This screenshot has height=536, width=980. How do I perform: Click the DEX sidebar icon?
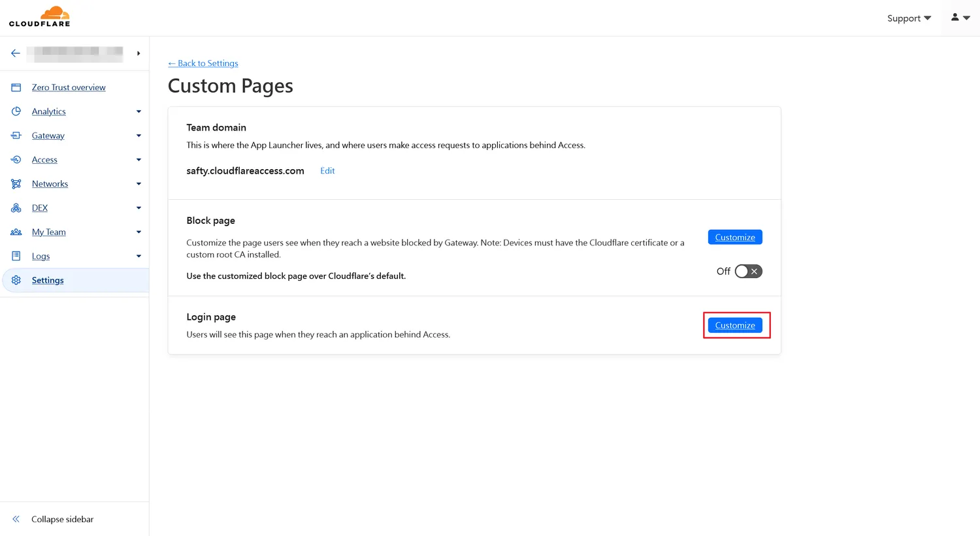[x=16, y=208]
